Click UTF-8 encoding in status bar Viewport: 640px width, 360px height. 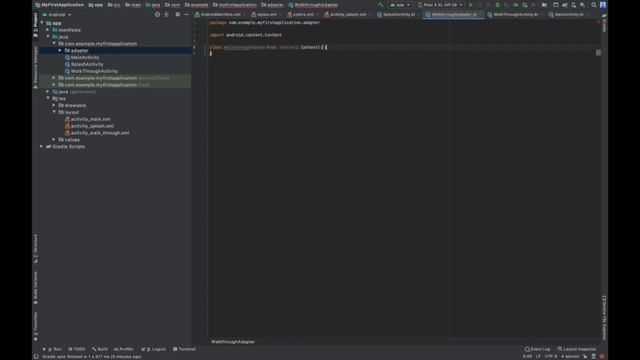[550, 356]
